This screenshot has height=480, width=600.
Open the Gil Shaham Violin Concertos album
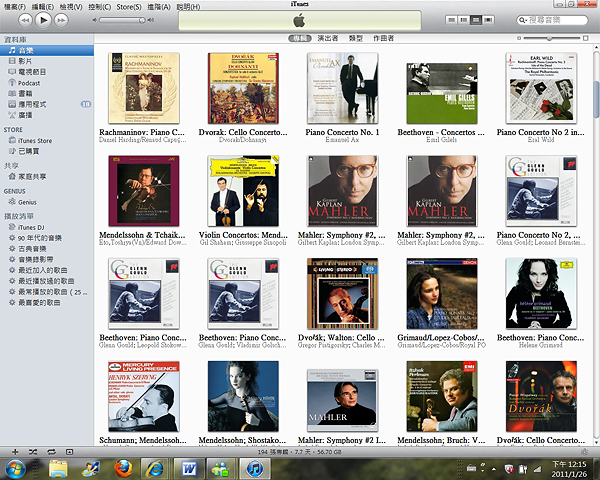coord(243,191)
